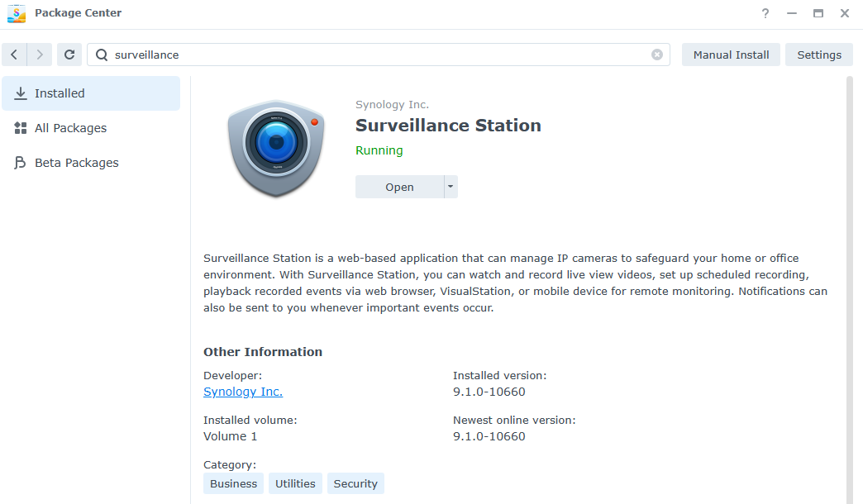Navigate back with the arrow icon

(x=14, y=55)
